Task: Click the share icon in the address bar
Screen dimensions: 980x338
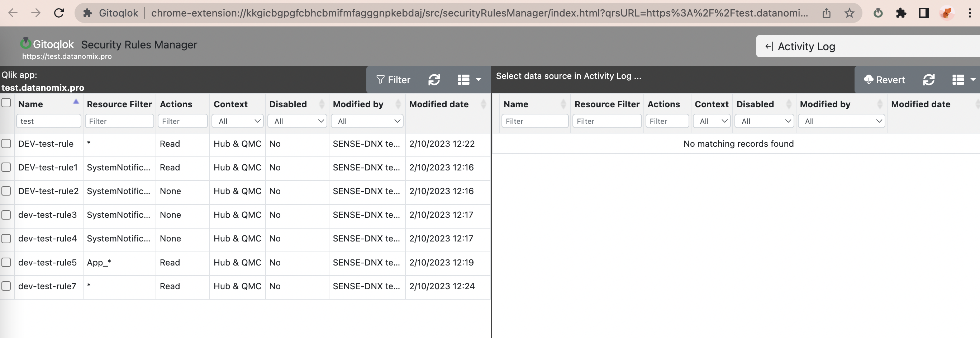Action: click(x=826, y=13)
